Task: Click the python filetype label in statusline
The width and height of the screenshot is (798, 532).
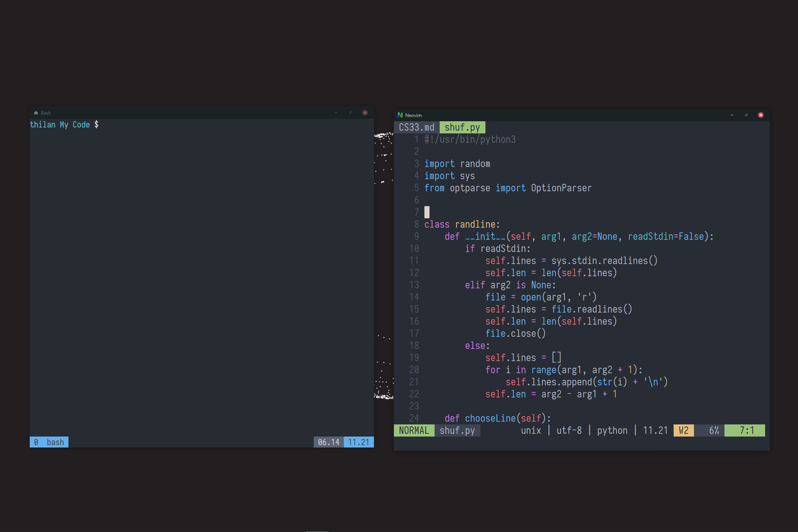Action: pos(612,430)
